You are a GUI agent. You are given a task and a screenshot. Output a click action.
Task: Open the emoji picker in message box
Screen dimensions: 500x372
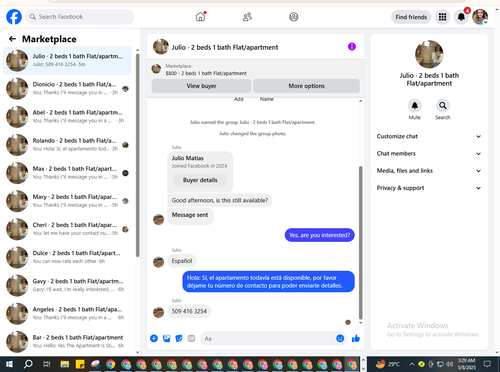pyautogui.click(x=340, y=339)
